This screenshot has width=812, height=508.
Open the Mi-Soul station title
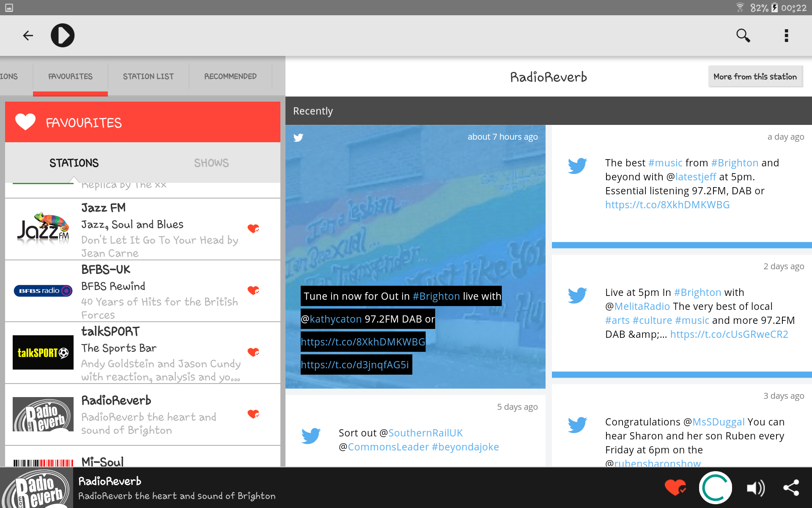(x=103, y=461)
